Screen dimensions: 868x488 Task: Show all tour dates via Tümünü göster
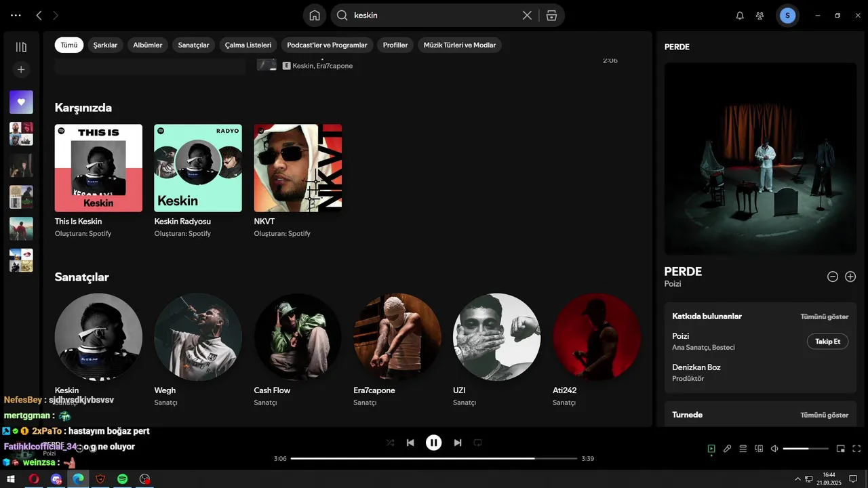[824, 415]
